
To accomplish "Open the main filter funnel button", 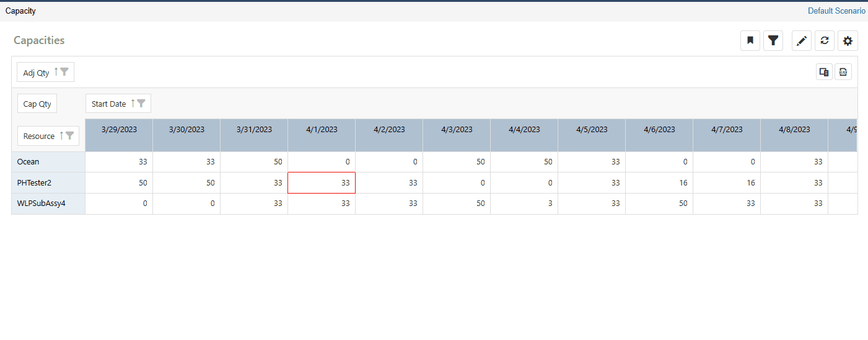I will 773,41.
